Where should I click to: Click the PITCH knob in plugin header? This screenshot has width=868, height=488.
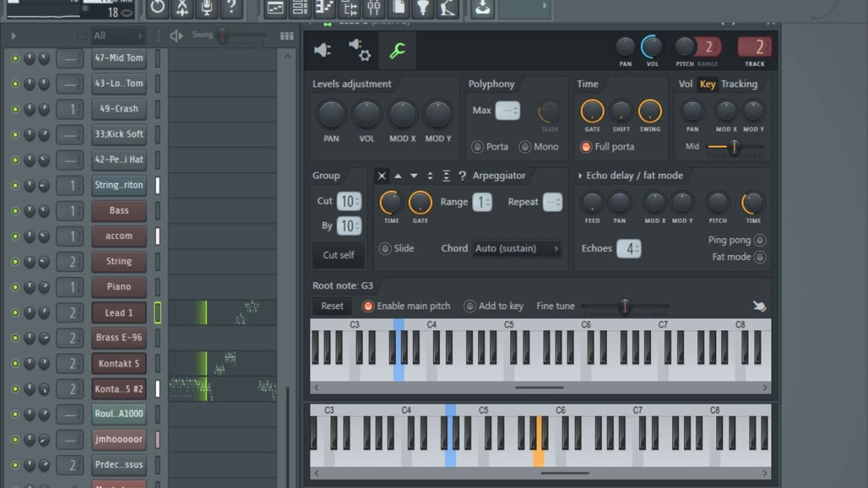click(x=685, y=47)
